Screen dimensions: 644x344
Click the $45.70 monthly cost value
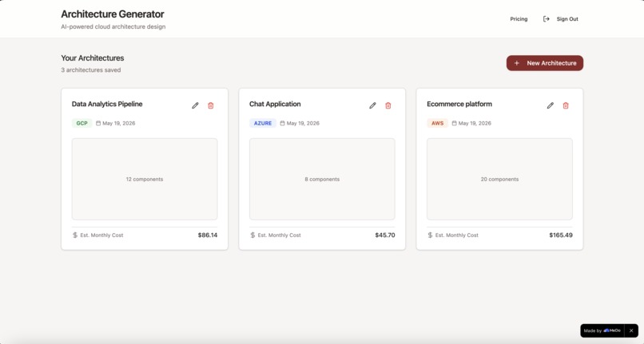coord(385,235)
